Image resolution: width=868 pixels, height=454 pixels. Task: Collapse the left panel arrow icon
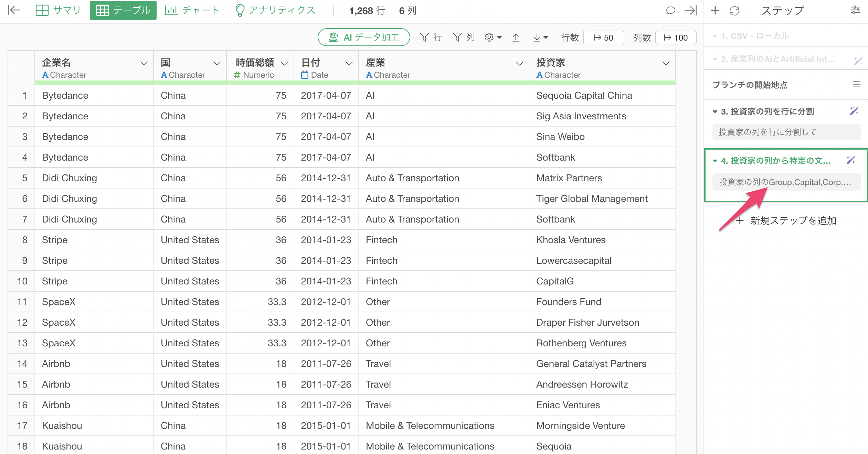(14, 10)
